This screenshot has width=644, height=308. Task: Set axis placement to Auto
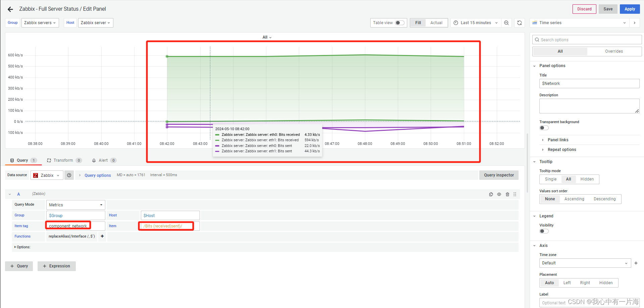pos(549,283)
